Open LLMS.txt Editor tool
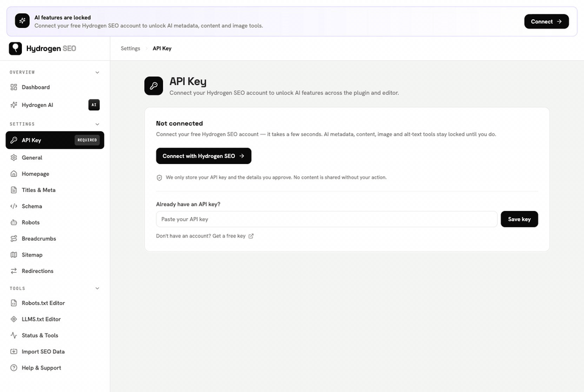The image size is (584, 392). (55, 319)
